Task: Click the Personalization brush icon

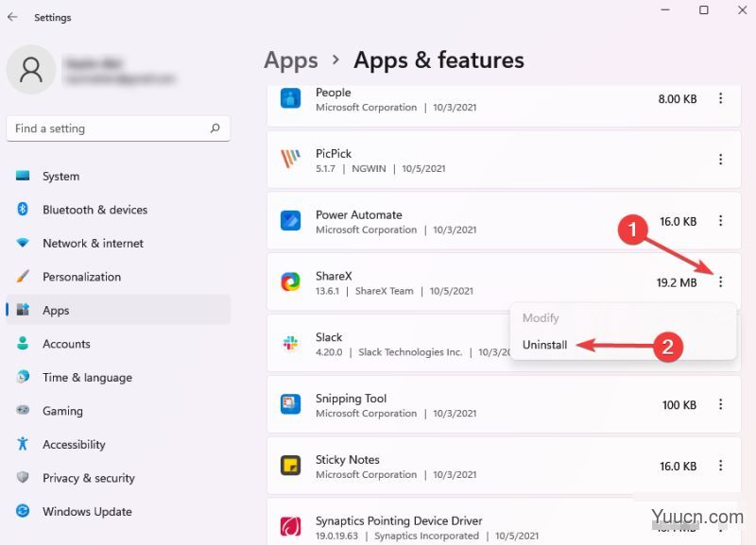Action: tap(23, 276)
